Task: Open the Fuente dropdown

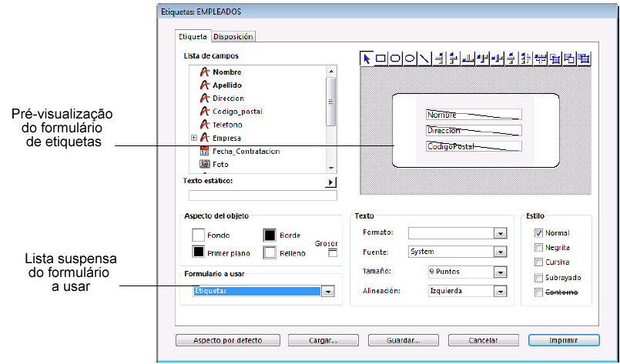Action: pos(500,252)
